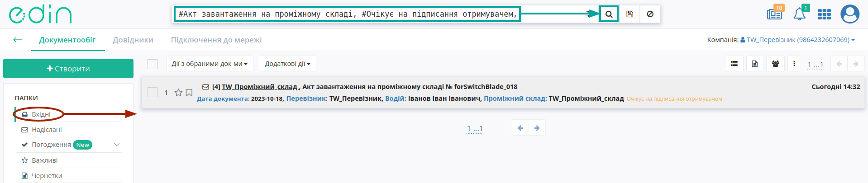Click the edin logo
The height and width of the screenshot is (183, 868).
coord(40,14)
